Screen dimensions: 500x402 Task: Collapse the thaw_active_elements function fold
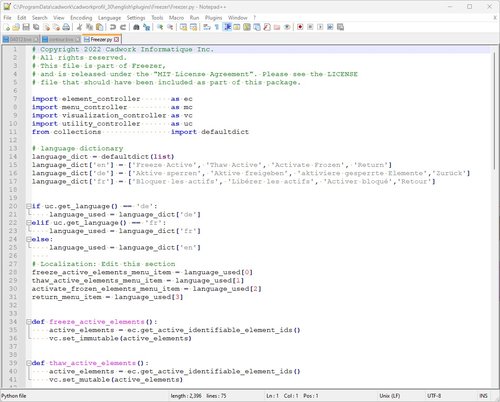(29, 363)
